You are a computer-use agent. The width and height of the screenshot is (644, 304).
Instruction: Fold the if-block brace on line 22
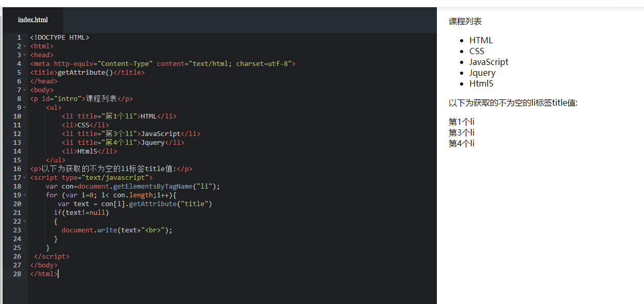pos(24,222)
